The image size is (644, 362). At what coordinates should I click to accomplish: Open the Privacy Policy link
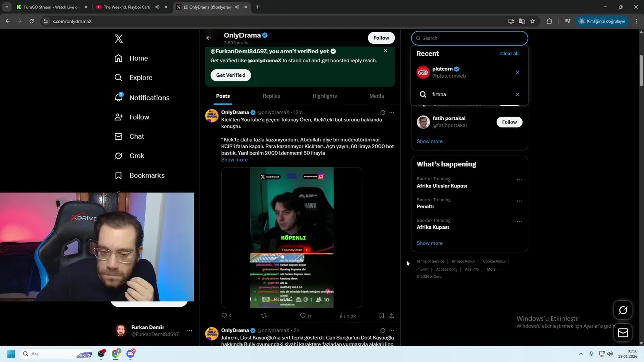pyautogui.click(x=463, y=261)
